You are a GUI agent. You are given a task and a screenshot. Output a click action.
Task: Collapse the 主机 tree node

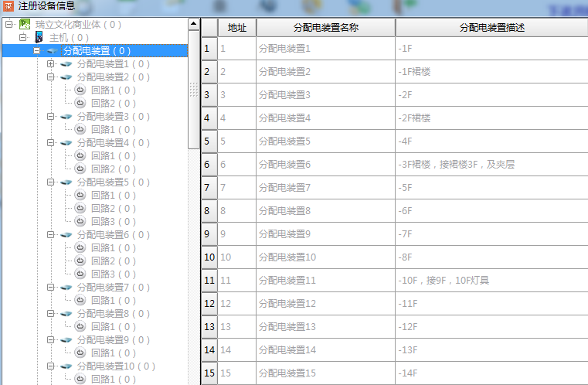tap(23, 38)
